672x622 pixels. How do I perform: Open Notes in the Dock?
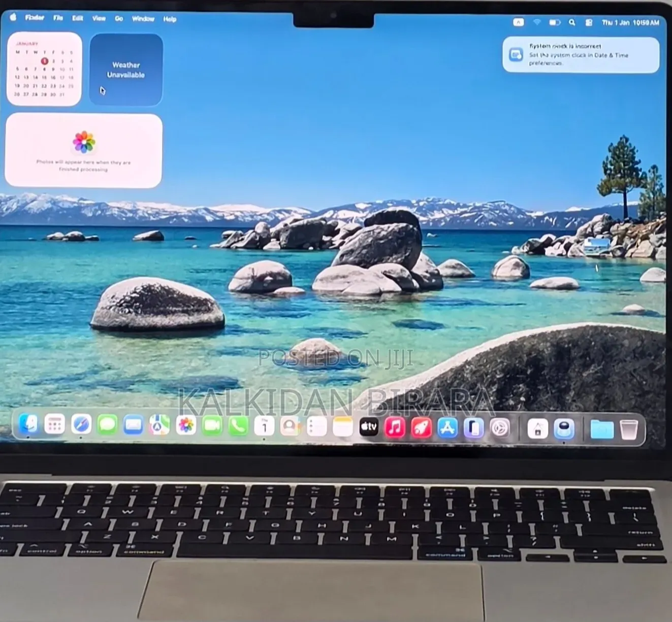point(343,427)
